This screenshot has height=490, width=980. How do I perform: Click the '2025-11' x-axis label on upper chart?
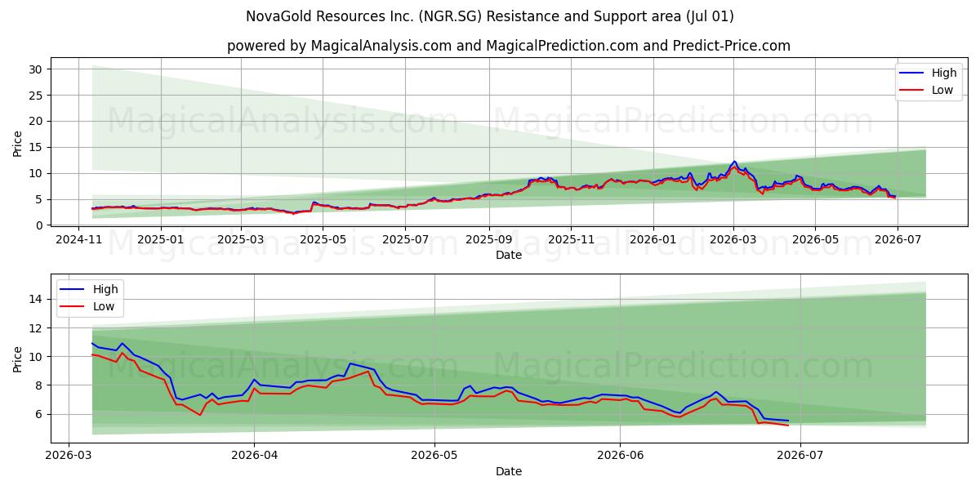571,240
